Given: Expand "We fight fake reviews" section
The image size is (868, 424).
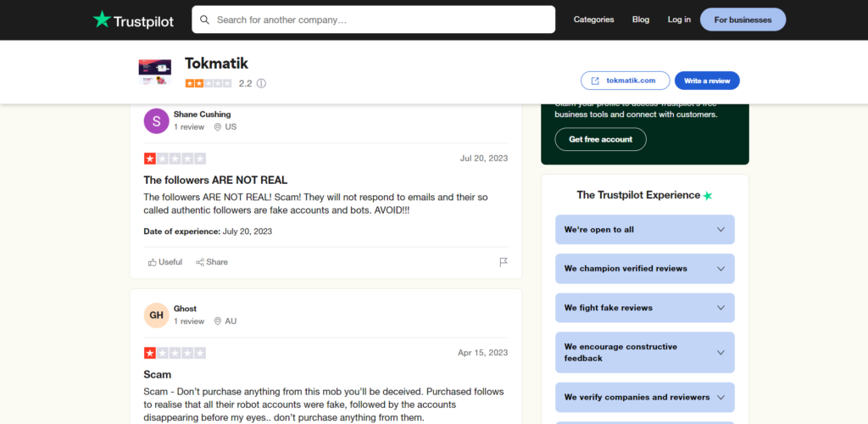Looking at the screenshot, I should click(645, 308).
